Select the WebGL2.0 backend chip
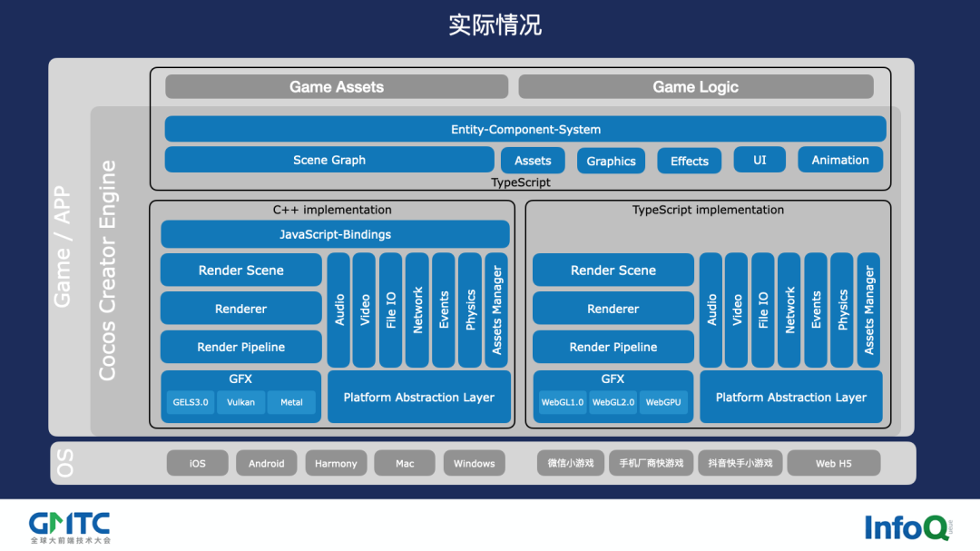The height and width of the screenshot is (551, 980). pos(613,402)
